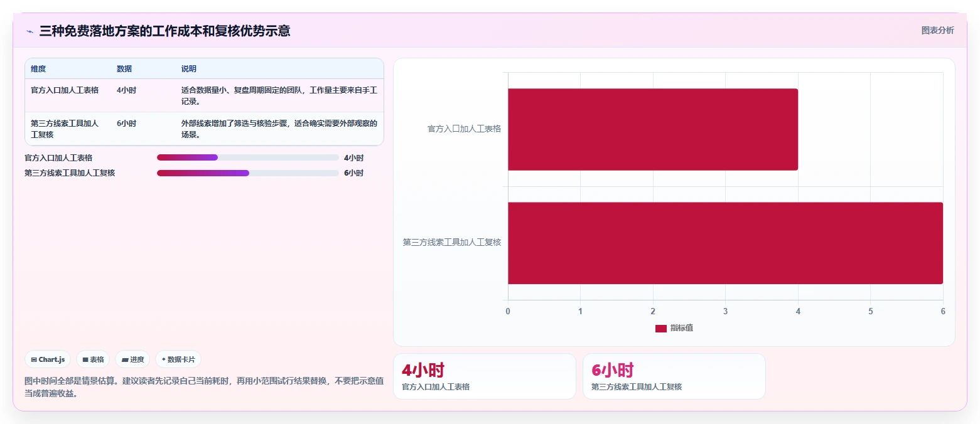The height and width of the screenshot is (424, 980).
Task: Click the footnote starting 图中时间全部是情景估算
Action: click(204, 387)
